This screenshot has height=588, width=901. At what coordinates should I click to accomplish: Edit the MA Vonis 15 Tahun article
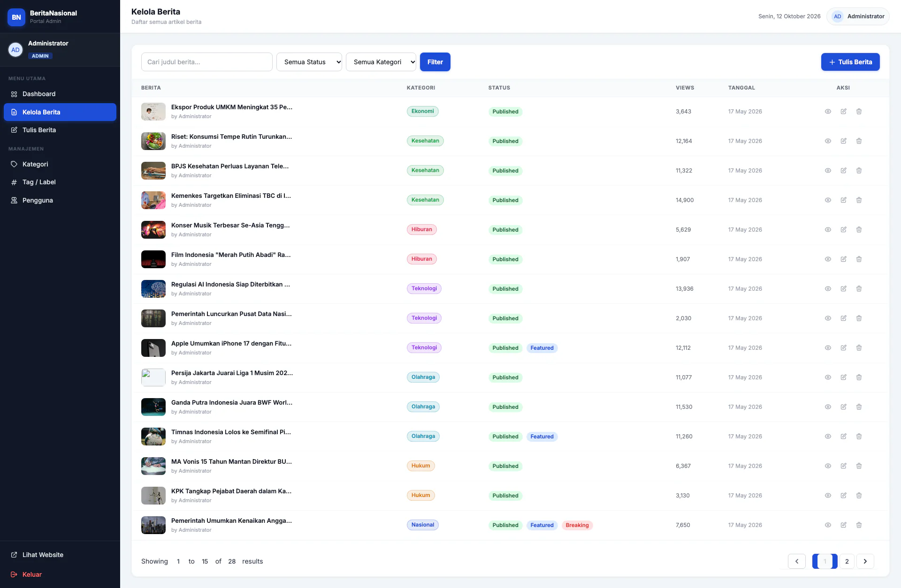(x=843, y=466)
